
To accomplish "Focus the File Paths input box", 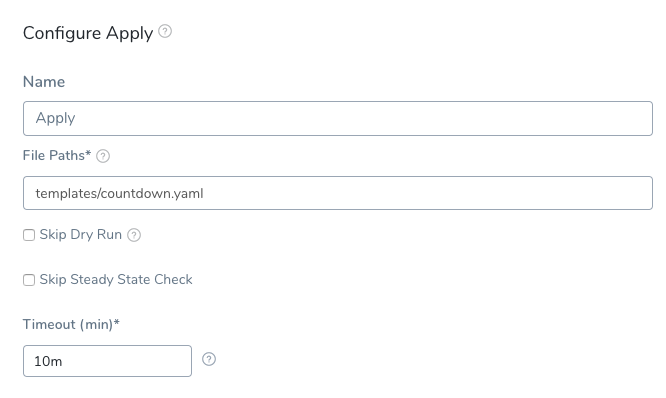I will 338,193.
